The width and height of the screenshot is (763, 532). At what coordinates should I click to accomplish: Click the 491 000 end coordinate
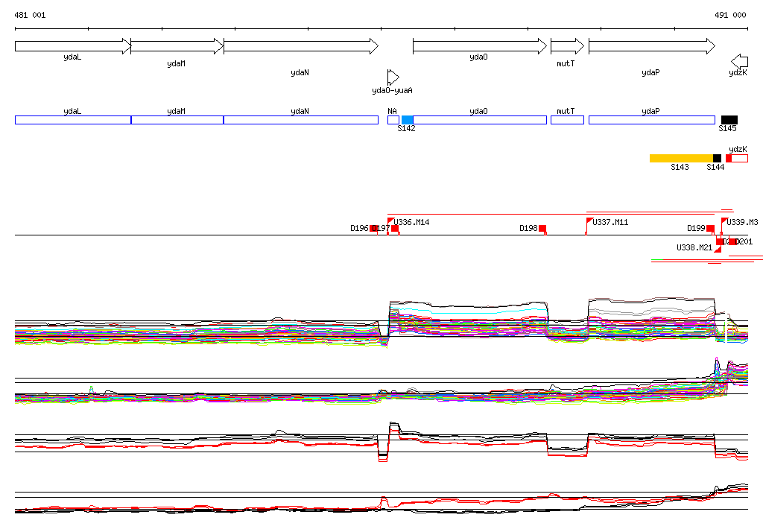[730, 15]
